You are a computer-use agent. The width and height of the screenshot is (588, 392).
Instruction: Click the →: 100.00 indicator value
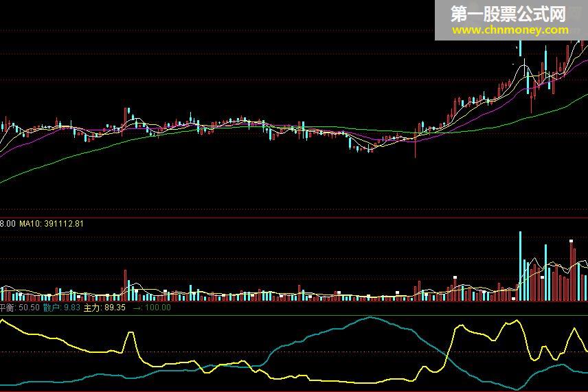(x=152, y=308)
